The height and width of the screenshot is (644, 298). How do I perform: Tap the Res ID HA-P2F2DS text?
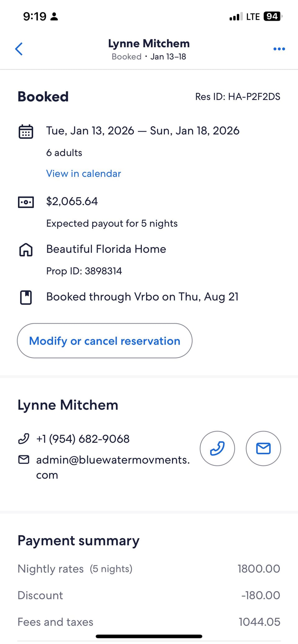[x=237, y=97]
